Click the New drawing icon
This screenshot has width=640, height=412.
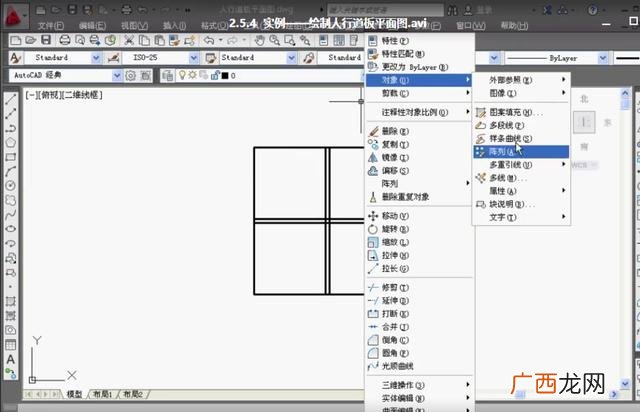point(16,40)
